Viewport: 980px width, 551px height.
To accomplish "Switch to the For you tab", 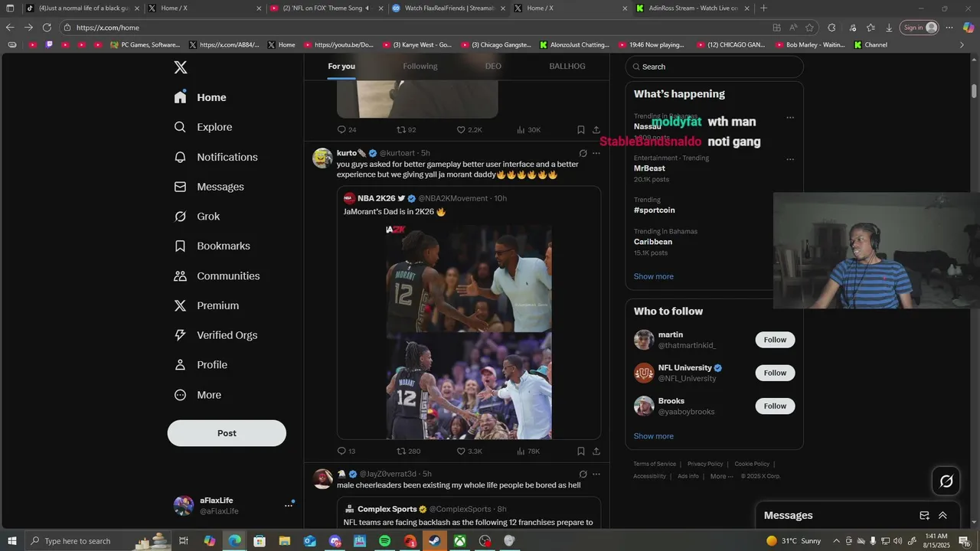I will tap(341, 67).
